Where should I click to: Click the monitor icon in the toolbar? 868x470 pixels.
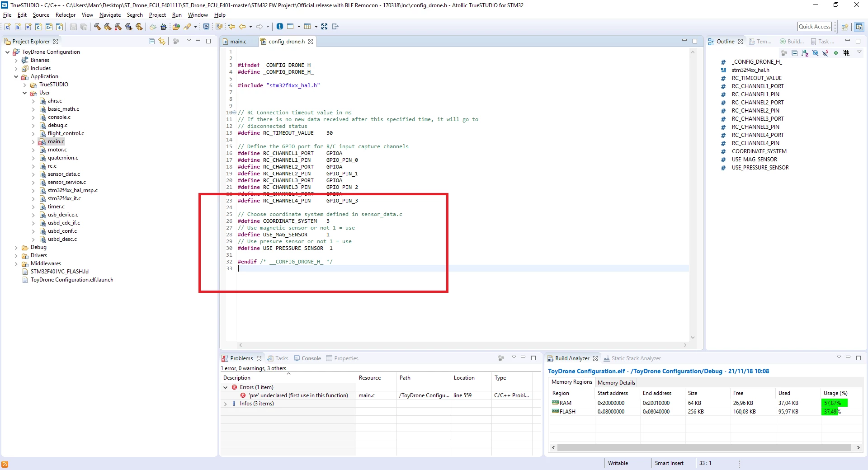pyautogui.click(x=206, y=27)
